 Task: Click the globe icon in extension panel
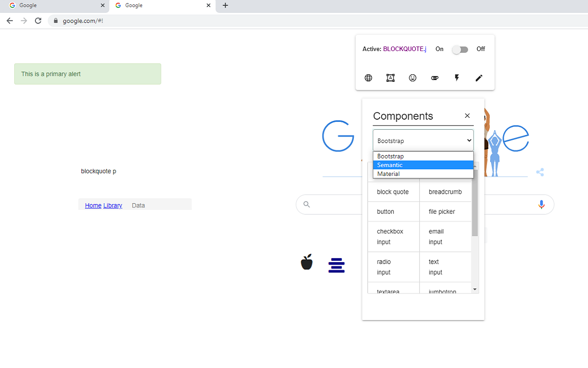click(x=368, y=78)
